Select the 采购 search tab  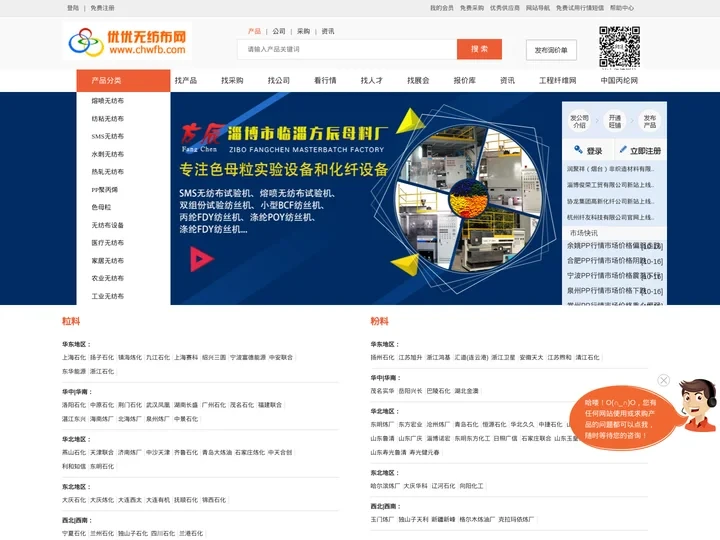click(x=303, y=31)
